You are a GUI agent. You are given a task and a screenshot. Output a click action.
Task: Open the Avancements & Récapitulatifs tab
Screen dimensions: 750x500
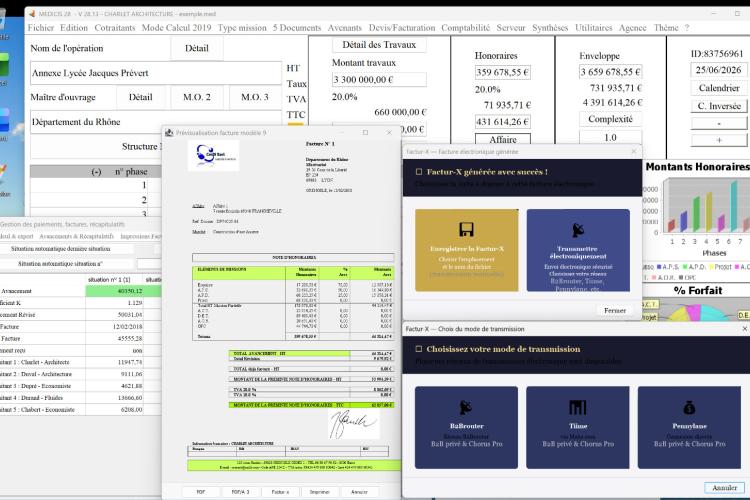click(x=77, y=236)
